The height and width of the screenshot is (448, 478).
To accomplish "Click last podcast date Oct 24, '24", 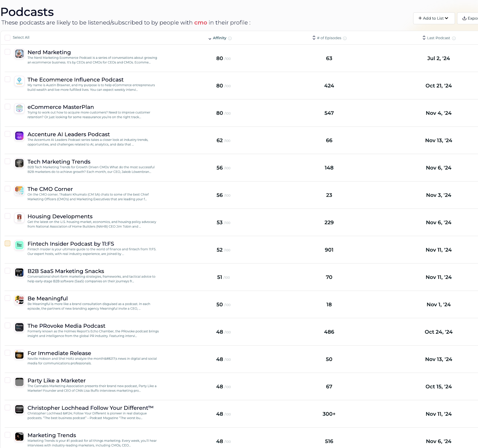I will [x=439, y=332].
